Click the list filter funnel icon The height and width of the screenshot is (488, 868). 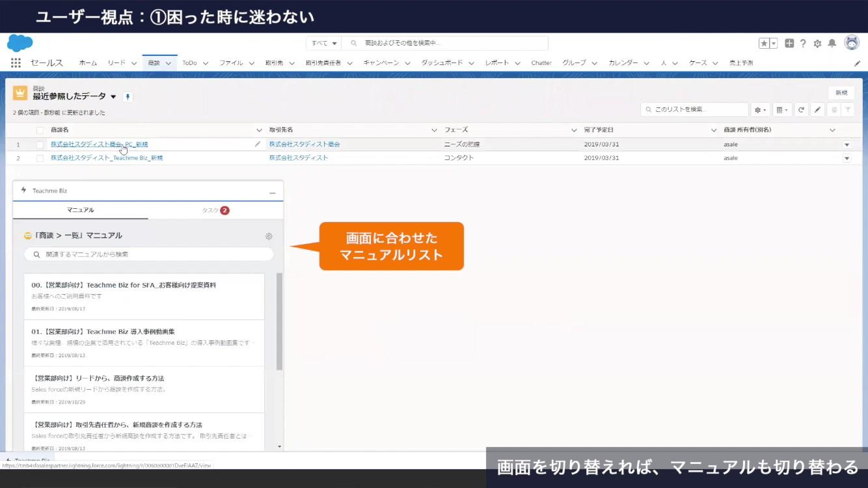pyautogui.click(x=848, y=110)
